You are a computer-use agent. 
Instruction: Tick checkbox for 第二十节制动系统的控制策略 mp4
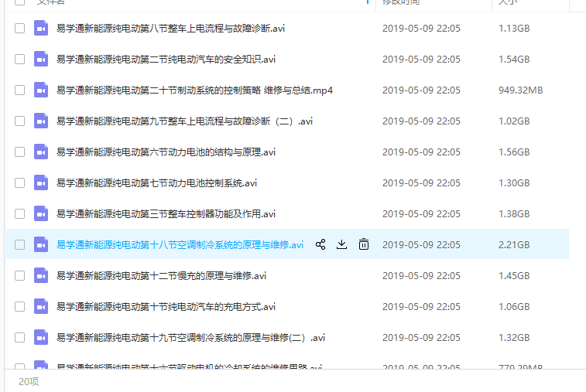[20, 90]
